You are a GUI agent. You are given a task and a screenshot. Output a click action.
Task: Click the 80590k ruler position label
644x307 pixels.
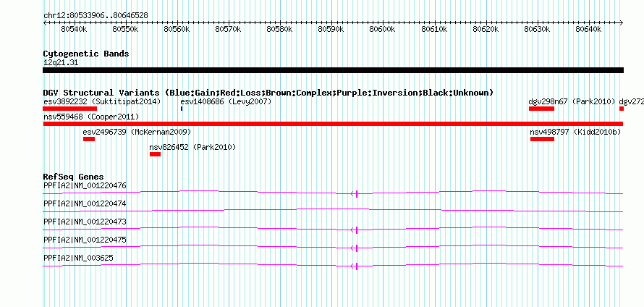coord(331,29)
